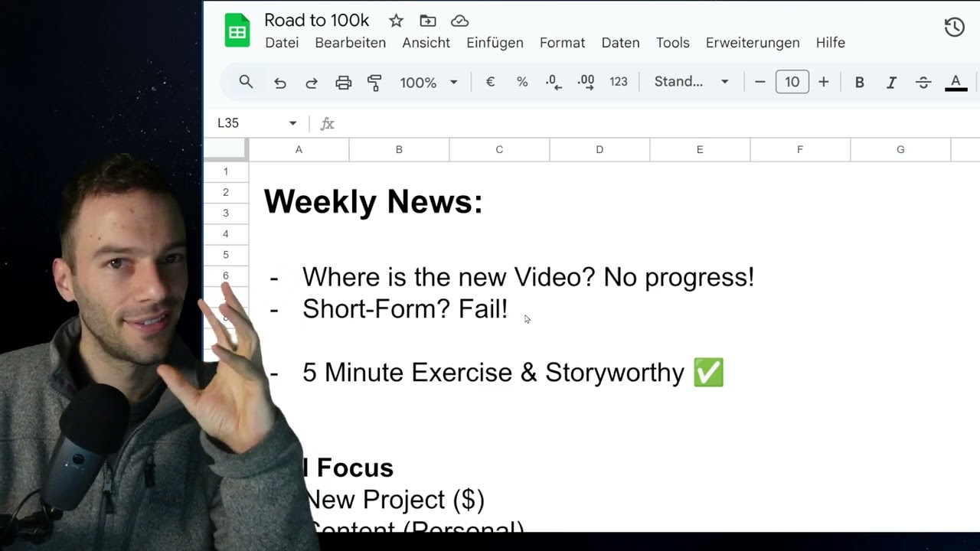
Task: Open the text color picker
Action: pos(955,82)
